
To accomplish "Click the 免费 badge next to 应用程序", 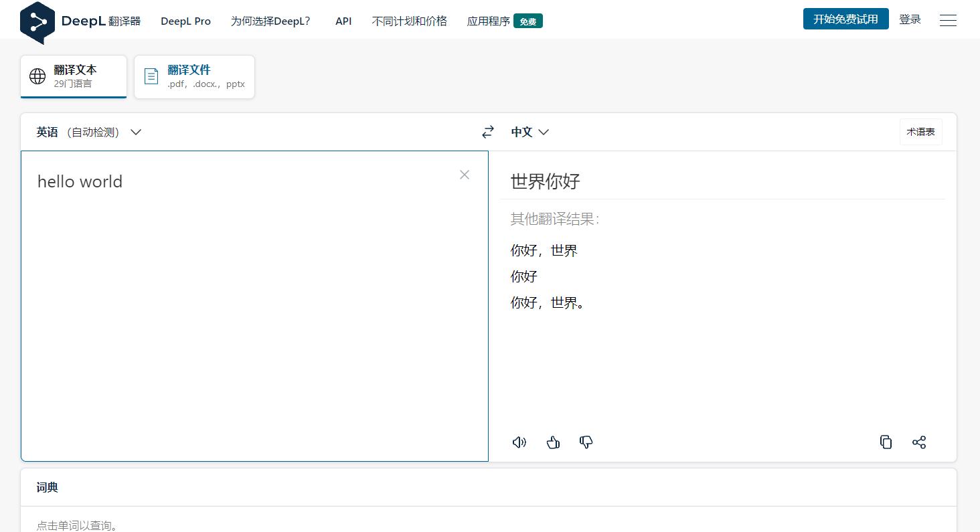I will 528,21.
